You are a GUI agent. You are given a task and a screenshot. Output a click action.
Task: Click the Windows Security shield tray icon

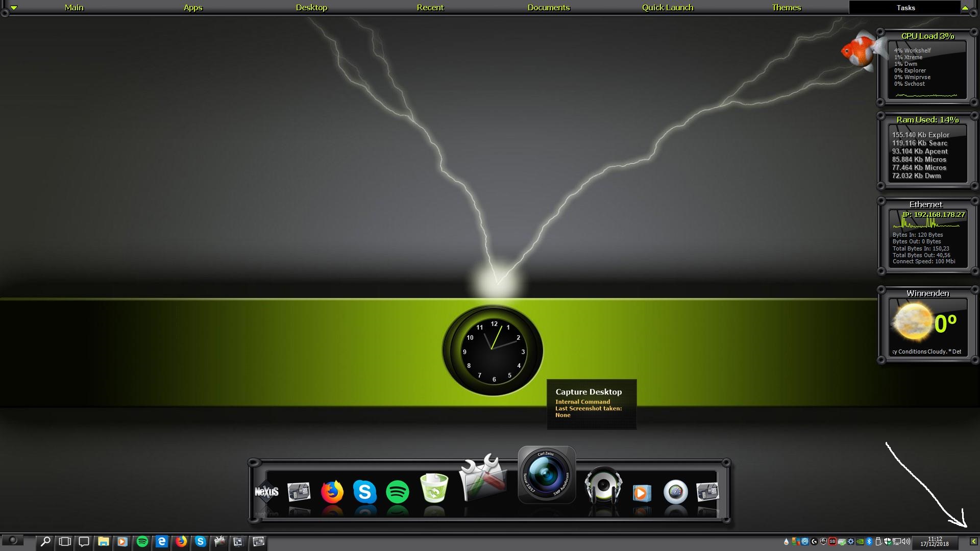click(887, 541)
